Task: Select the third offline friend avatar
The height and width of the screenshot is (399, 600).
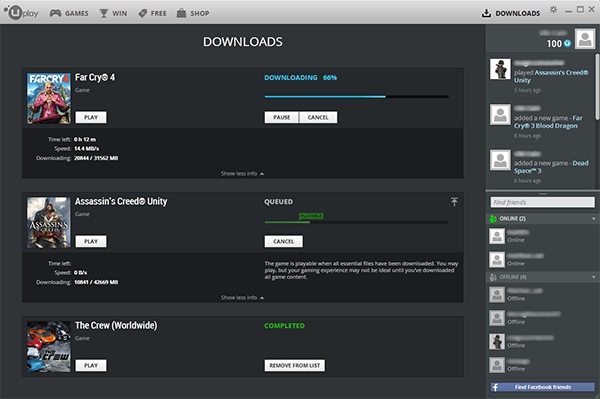Action: [x=497, y=341]
